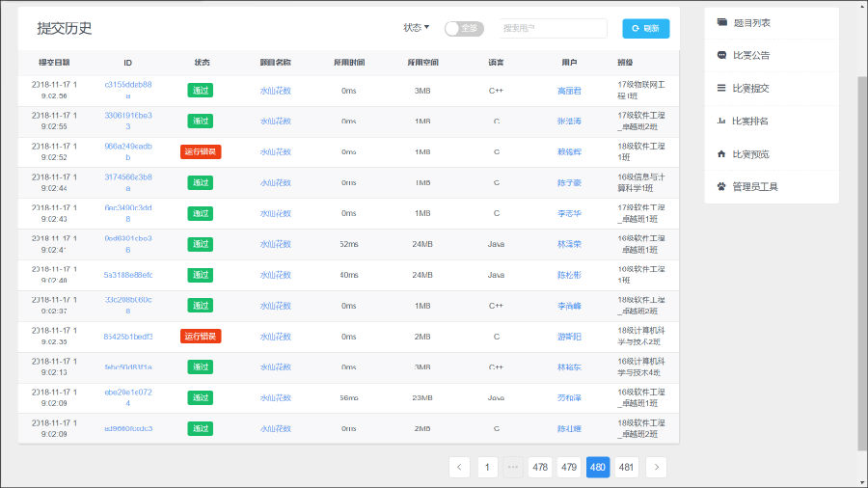The image size is (868, 488).
Task: Open user 高丽君 profile link
Action: 569,91
